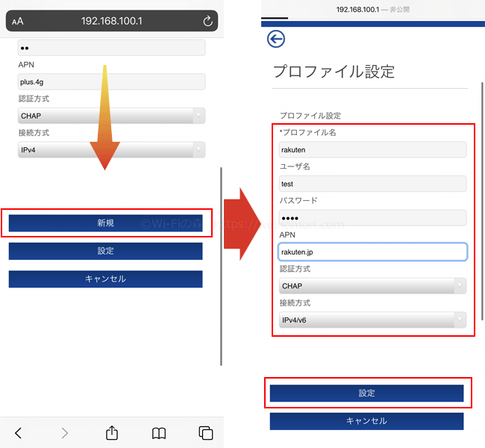Click the *プロファイル名 label
The height and width of the screenshot is (448, 485).
click(307, 132)
